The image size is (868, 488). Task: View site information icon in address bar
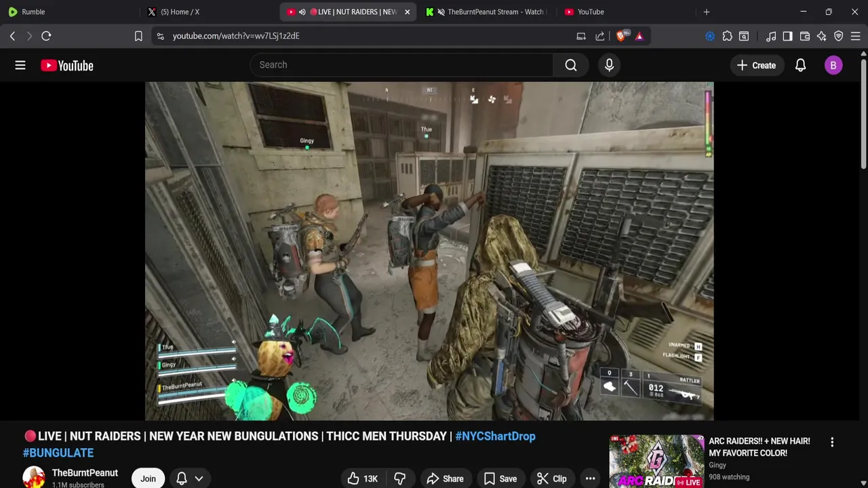tap(160, 36)
